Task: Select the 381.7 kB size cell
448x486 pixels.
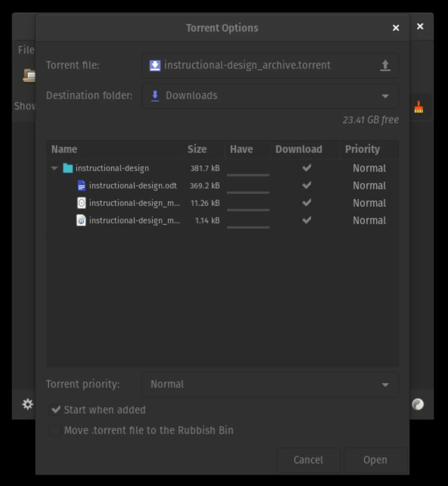Action: pyautogui.click(x=205, y=168)
